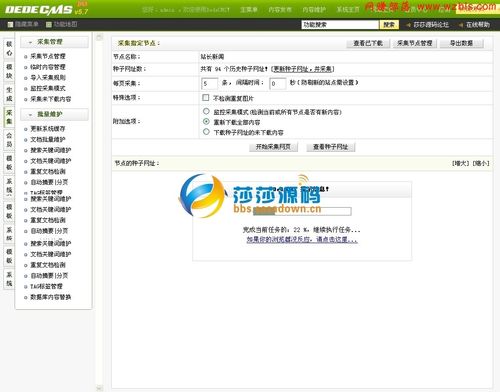
Task: Open 更新系统缓存 in the sidebar
Action: (48, 129)
